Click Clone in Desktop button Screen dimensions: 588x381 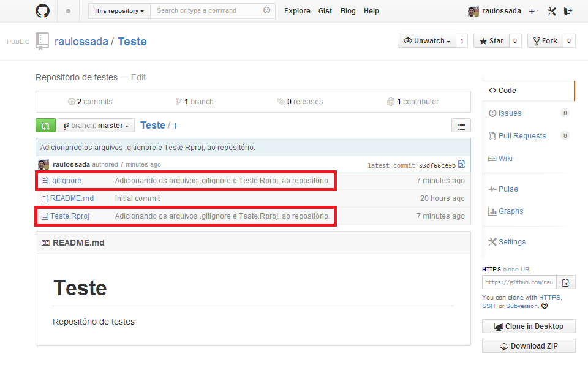(529, 326)
